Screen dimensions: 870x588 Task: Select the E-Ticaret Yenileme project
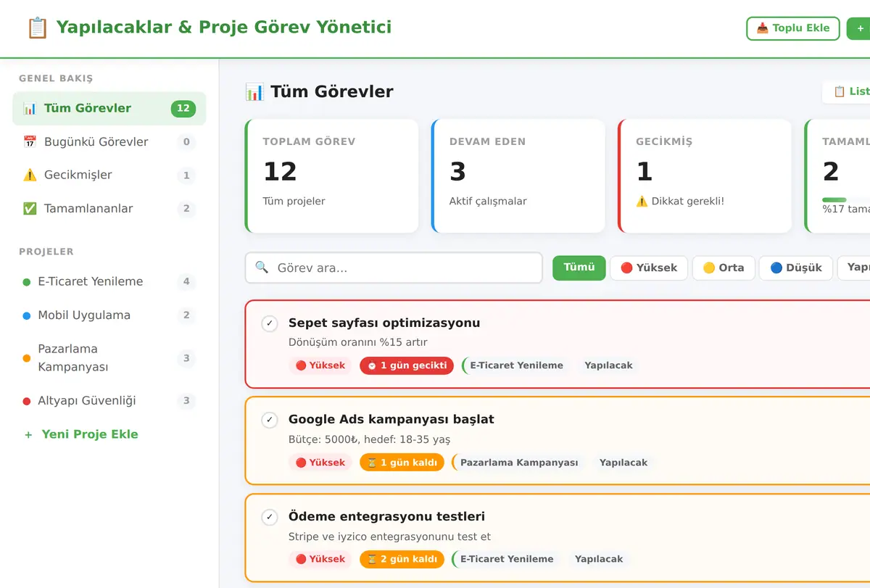pos(109,282)
